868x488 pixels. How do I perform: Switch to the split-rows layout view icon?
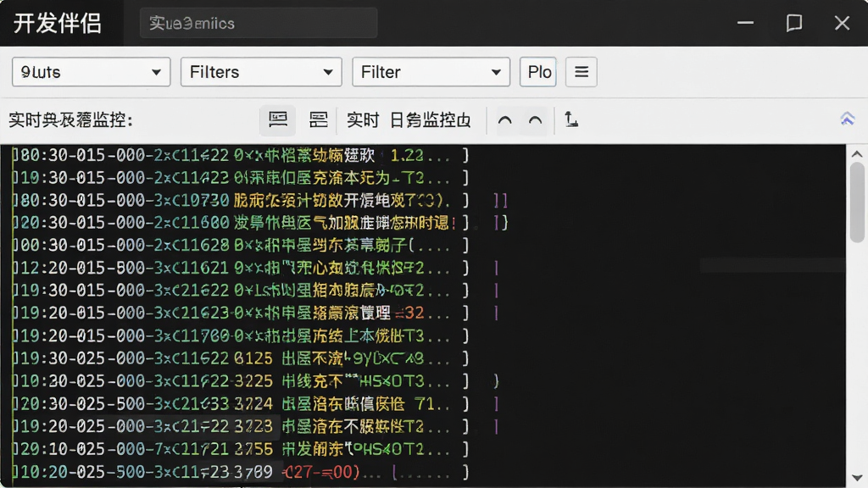click(319, 119)
